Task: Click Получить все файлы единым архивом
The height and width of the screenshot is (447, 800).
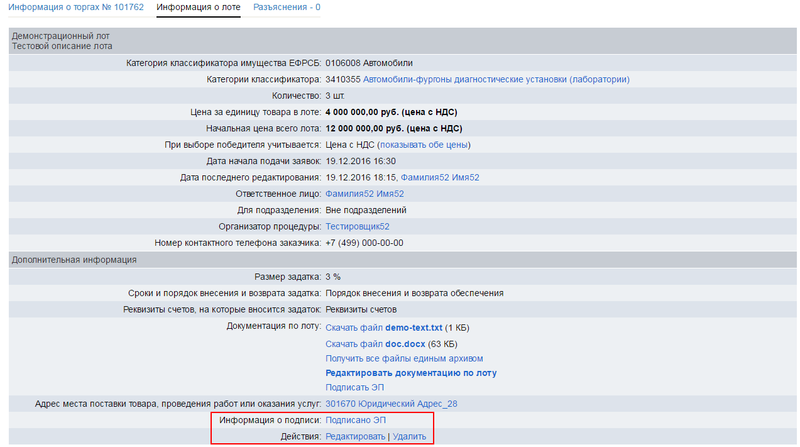Action: click(404, 359)
